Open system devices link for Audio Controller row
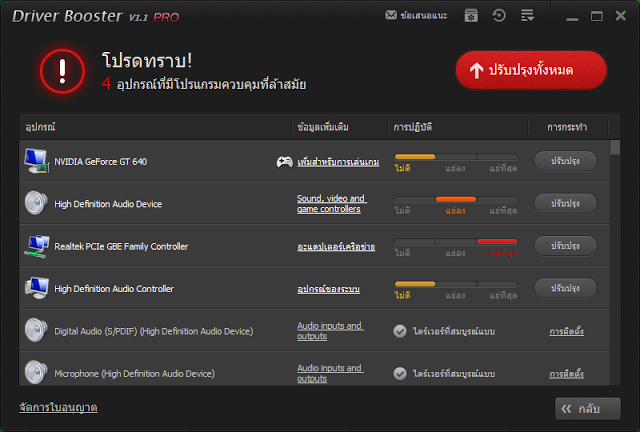 point(329,289)
